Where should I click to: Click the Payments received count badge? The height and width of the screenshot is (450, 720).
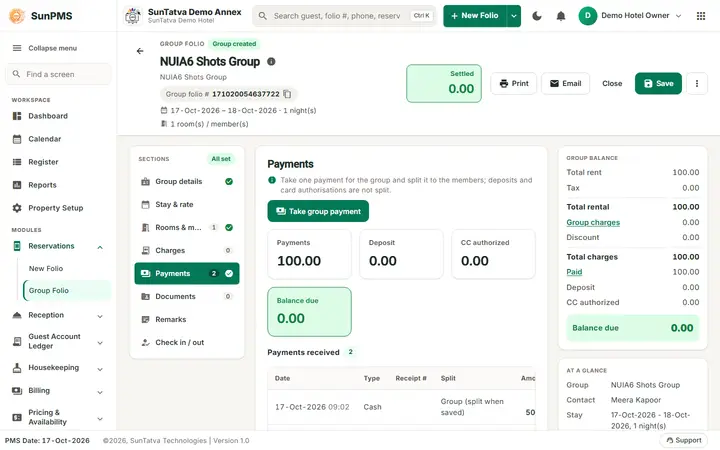coord(350,352)
